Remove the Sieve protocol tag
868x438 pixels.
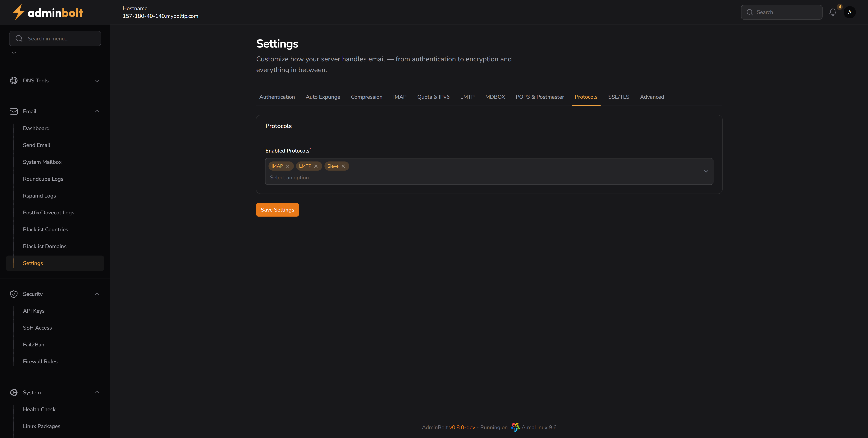tap(343, 166)
